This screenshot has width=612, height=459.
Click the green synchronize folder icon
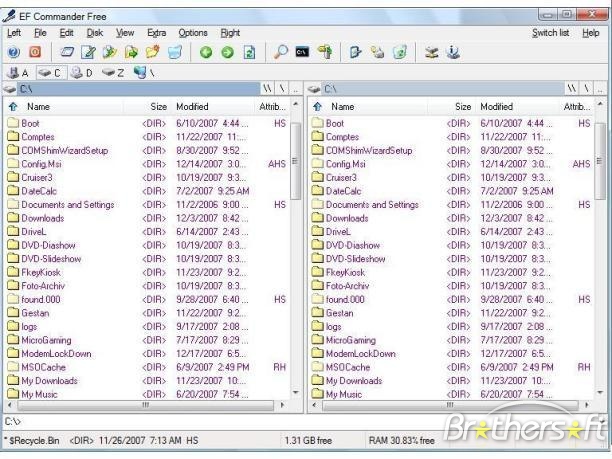tap(400, 52)
